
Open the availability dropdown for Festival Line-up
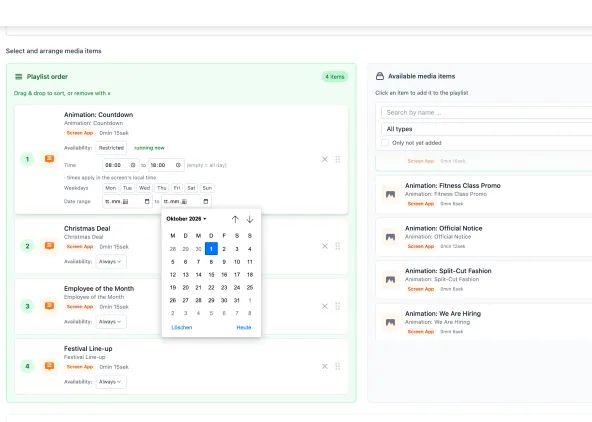click(111, 382)
